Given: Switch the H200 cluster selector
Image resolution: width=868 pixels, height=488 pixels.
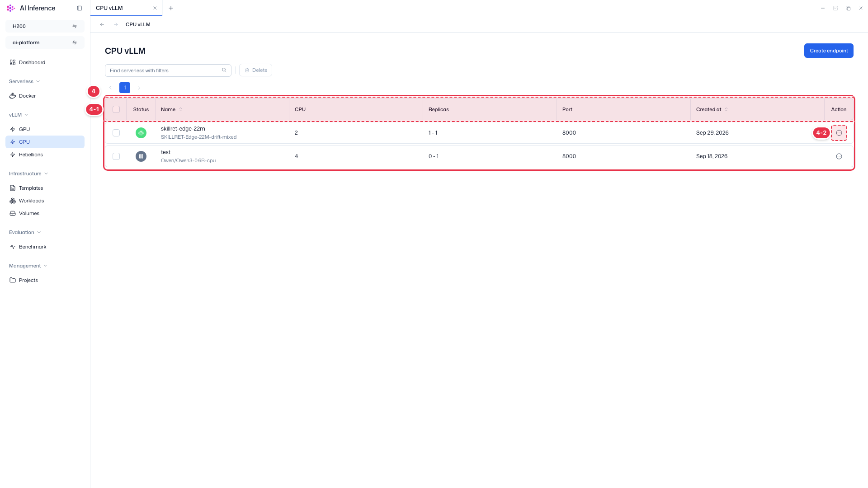Looking at the screenshot, I should pos(45,26).
